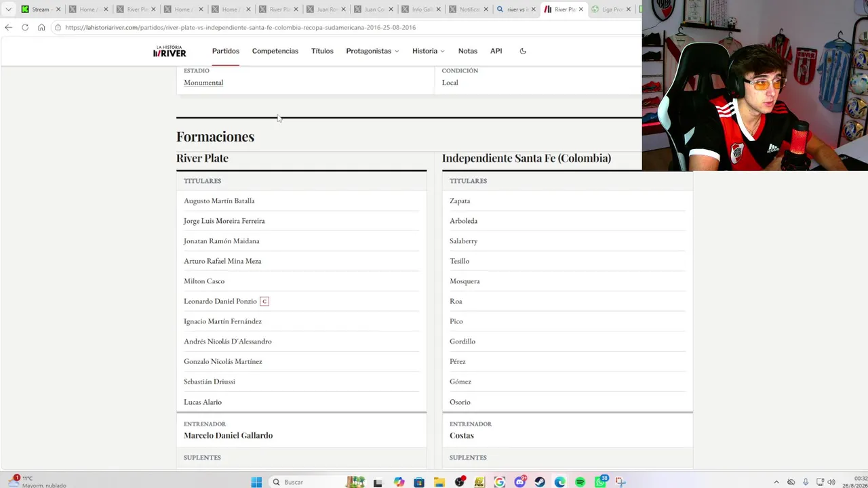868x488 pixels.
Task: Click the captain C badge next to Ponzio
Action: (x=264, y=301)
